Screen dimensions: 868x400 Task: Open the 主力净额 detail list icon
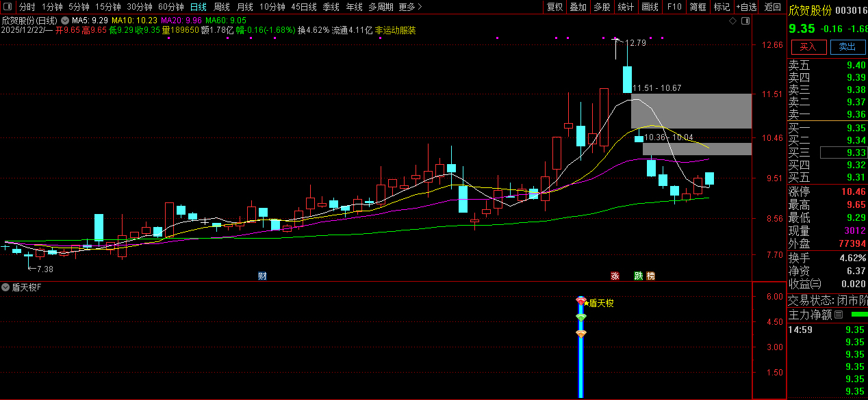[839, 315]
